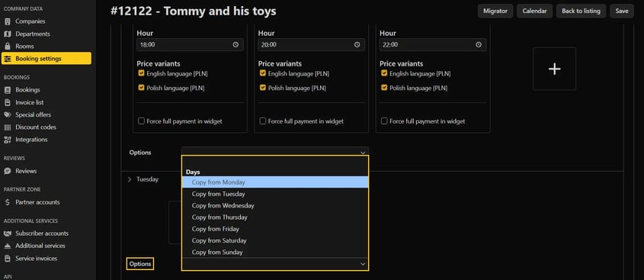Select Copy from Tuesday option
The width and height of the screenshot is (644, 280).
[x=275, y=194]
